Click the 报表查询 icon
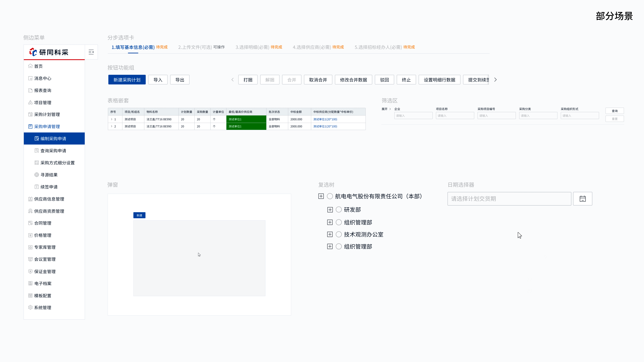 30,90
